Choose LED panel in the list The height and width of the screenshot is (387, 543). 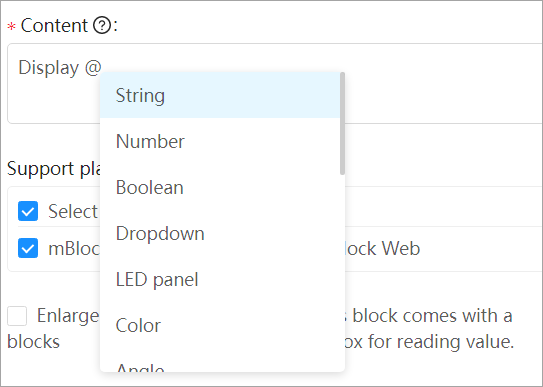(220, 279)
